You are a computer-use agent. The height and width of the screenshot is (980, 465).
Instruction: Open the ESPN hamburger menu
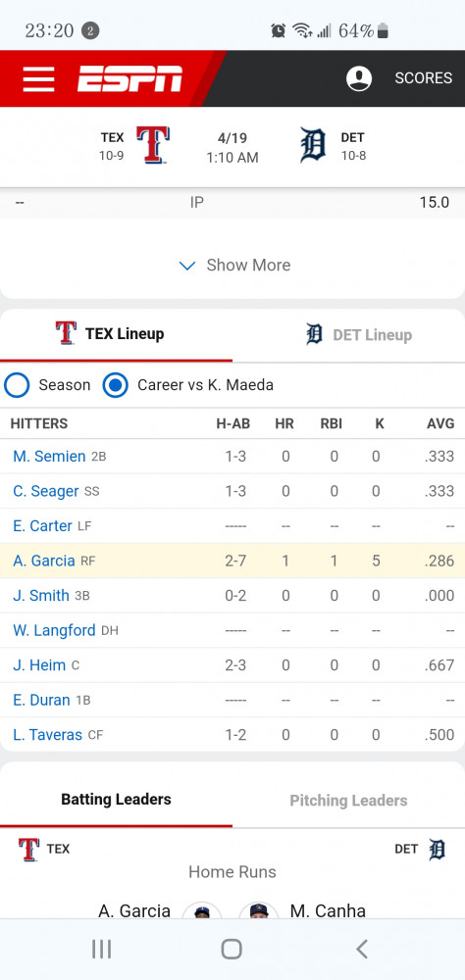tap(39, 78)
